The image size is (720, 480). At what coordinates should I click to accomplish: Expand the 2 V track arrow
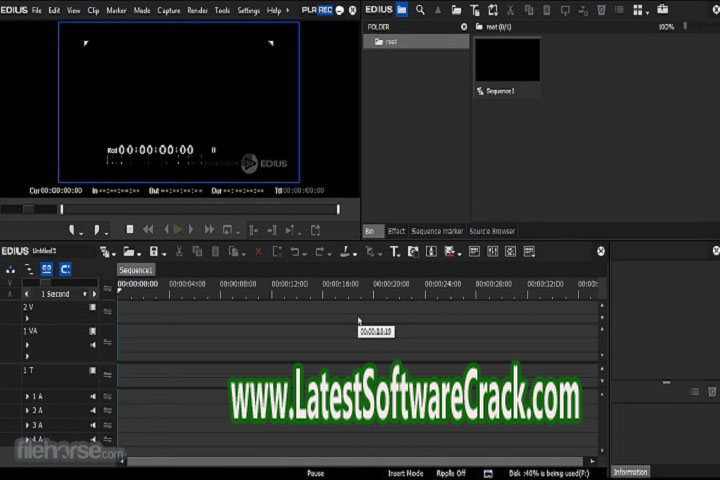click(x=27, y=318)
